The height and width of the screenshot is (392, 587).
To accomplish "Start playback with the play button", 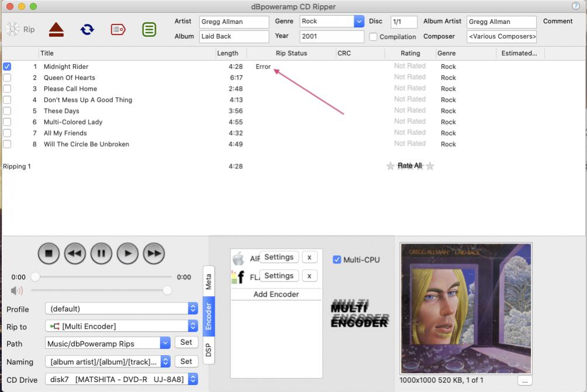I will (127, 254).
